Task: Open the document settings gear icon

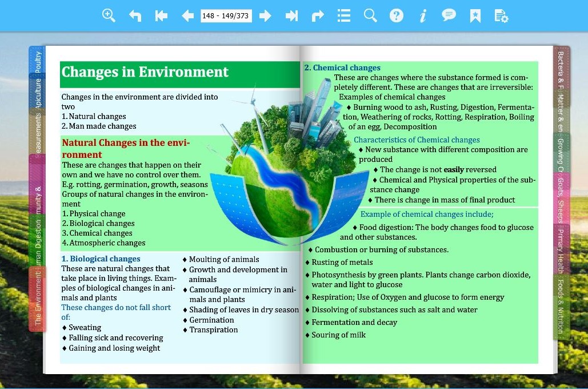Action: [501, 15]
